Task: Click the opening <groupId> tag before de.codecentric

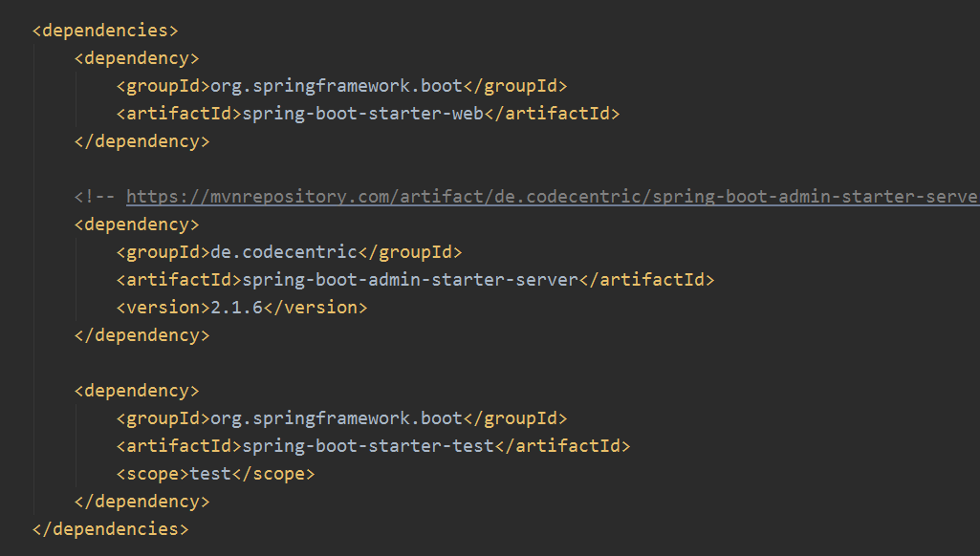Action: point(163,252)
